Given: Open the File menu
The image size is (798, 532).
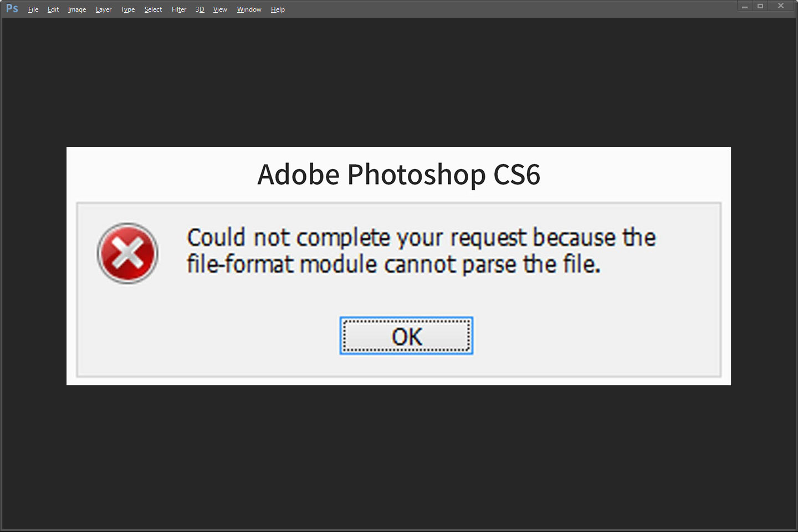Looking at the screenshot, I should (33, 9).
